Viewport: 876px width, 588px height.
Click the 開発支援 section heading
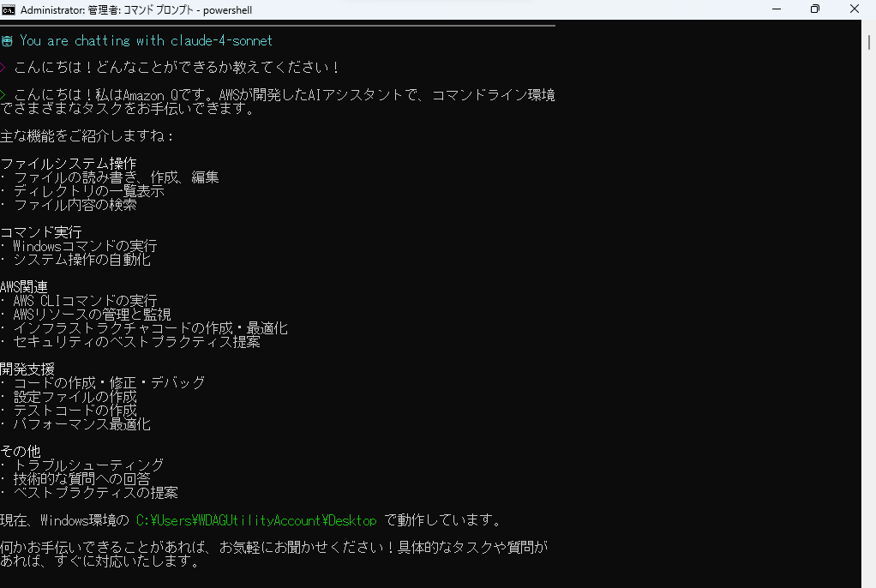[27, 368]
